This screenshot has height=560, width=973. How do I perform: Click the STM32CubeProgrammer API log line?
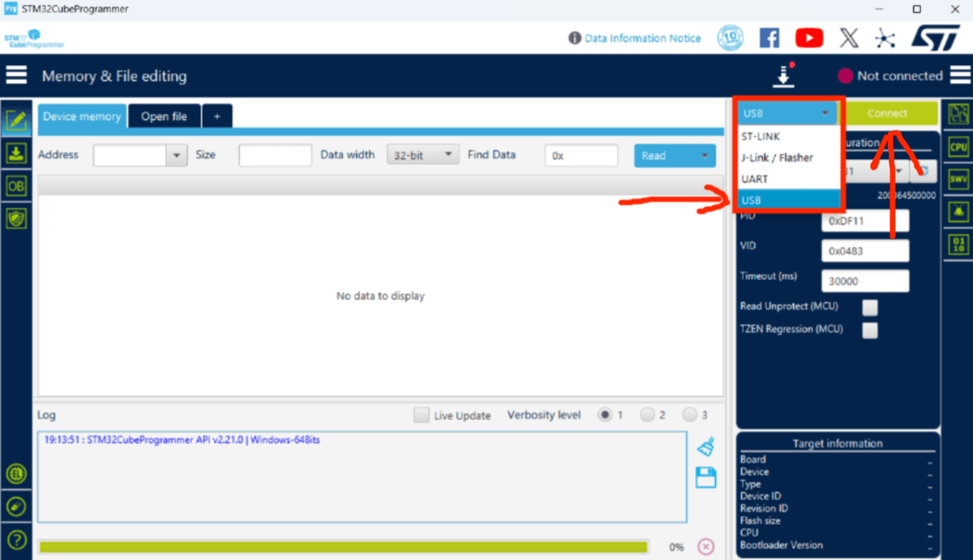182,440
